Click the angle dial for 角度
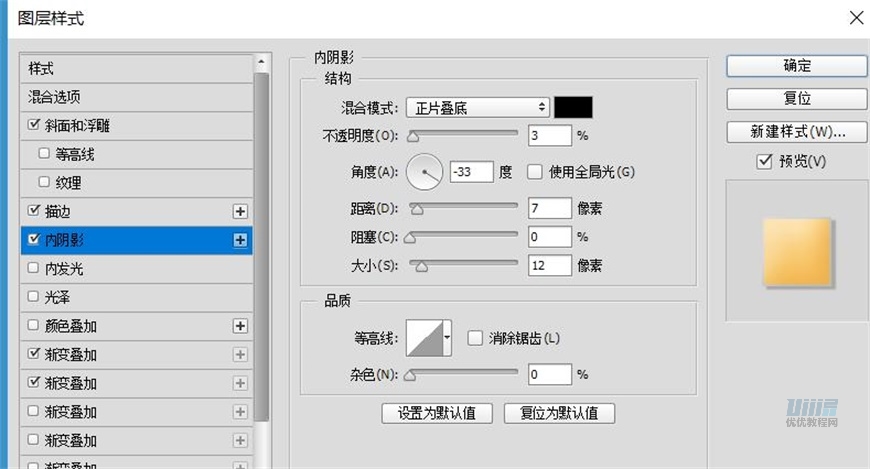This screenshot has width=870, height=469. pyautogui.click(x=424, y=172)
